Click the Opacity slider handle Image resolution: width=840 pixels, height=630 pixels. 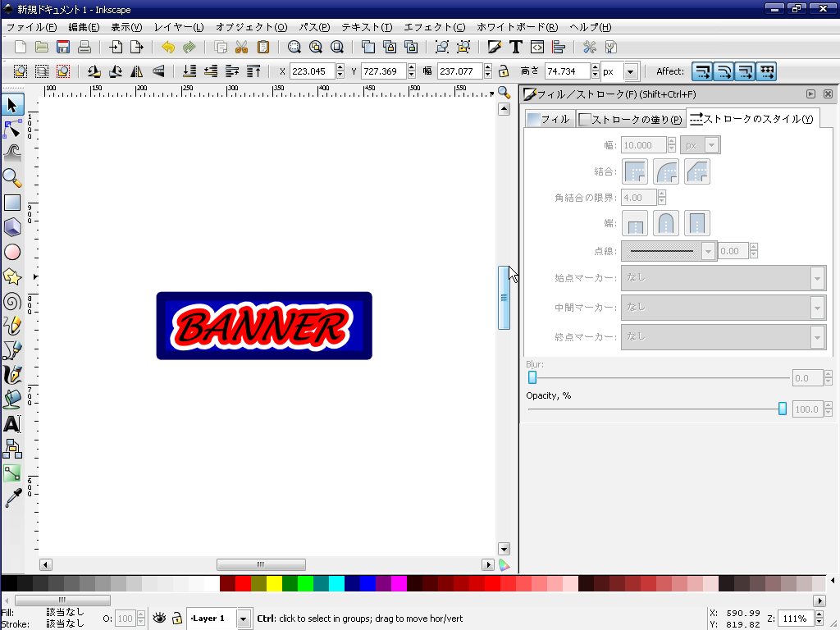point(782,409)
